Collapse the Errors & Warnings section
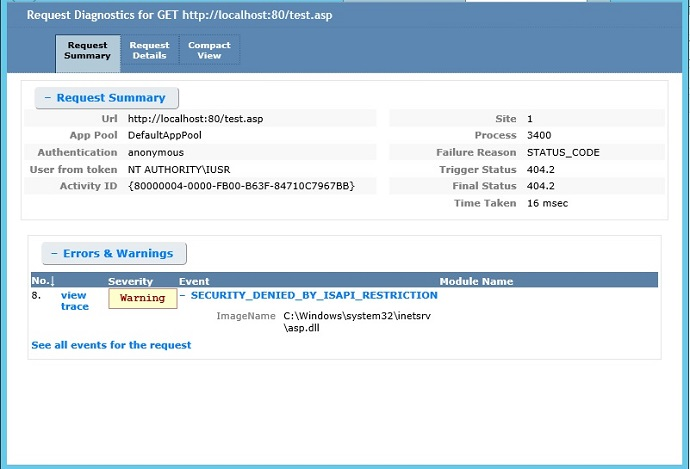This screenshot has width=690, height=469. pyautogui.click(x=114, y=253)
